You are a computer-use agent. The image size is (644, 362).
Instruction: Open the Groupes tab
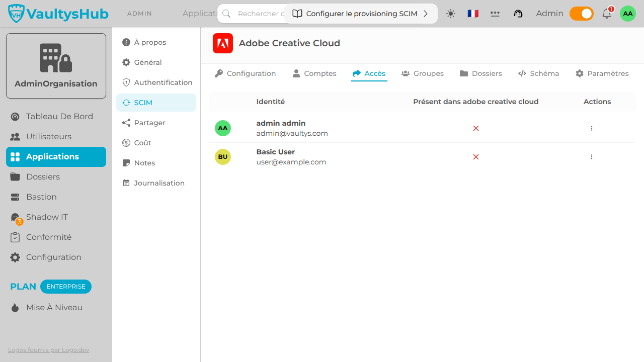[x=423, y=73]
